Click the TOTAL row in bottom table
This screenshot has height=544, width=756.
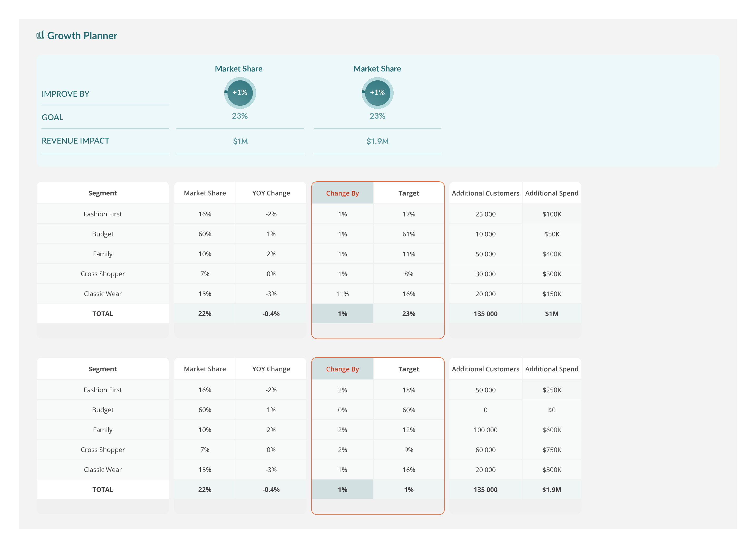(x=103, y=489)
